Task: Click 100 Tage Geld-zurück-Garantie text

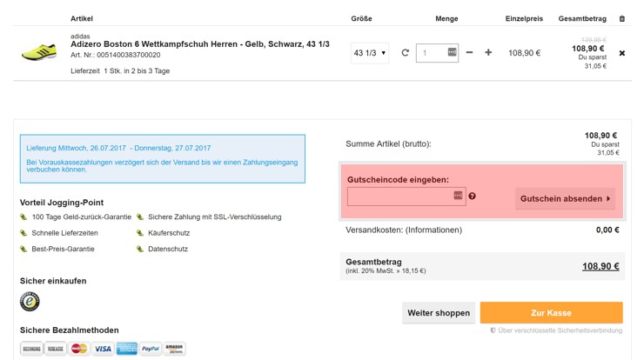Action: coord(81,217)
